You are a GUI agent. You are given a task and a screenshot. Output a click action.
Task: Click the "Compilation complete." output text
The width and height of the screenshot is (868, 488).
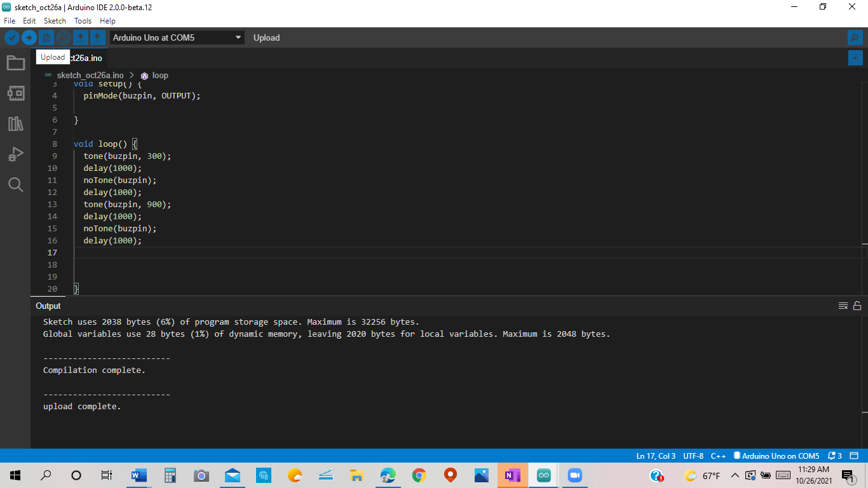click(x=94, y=370)
